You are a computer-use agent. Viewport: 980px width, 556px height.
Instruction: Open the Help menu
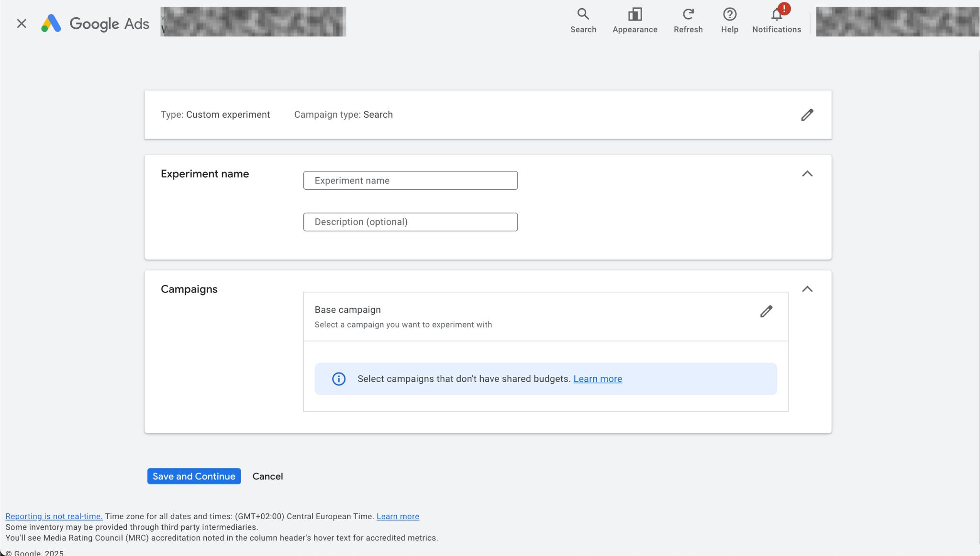[729, 21]
